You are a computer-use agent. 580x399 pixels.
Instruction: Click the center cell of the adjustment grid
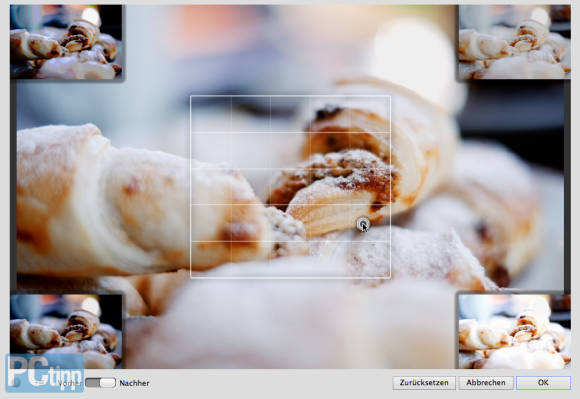pos(290,187)
